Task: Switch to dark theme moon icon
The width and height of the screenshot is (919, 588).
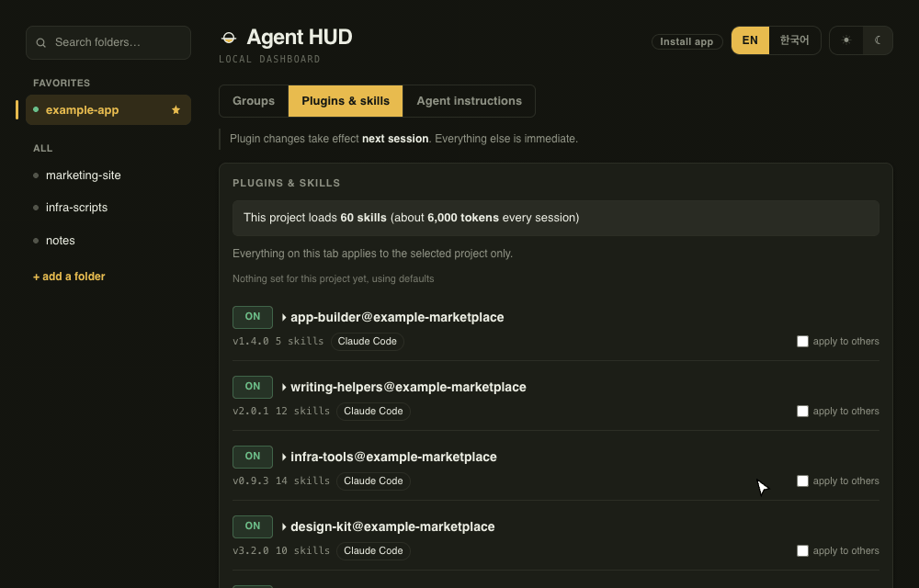Action: click(x=878, y=40)
